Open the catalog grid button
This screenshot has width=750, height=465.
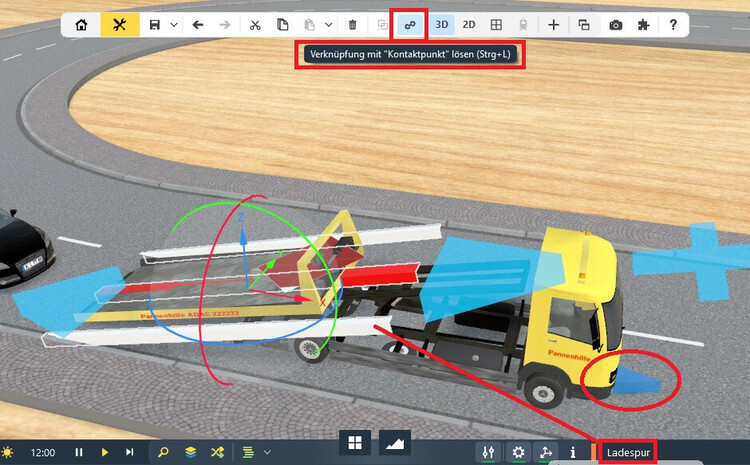(x=355, y=443)
